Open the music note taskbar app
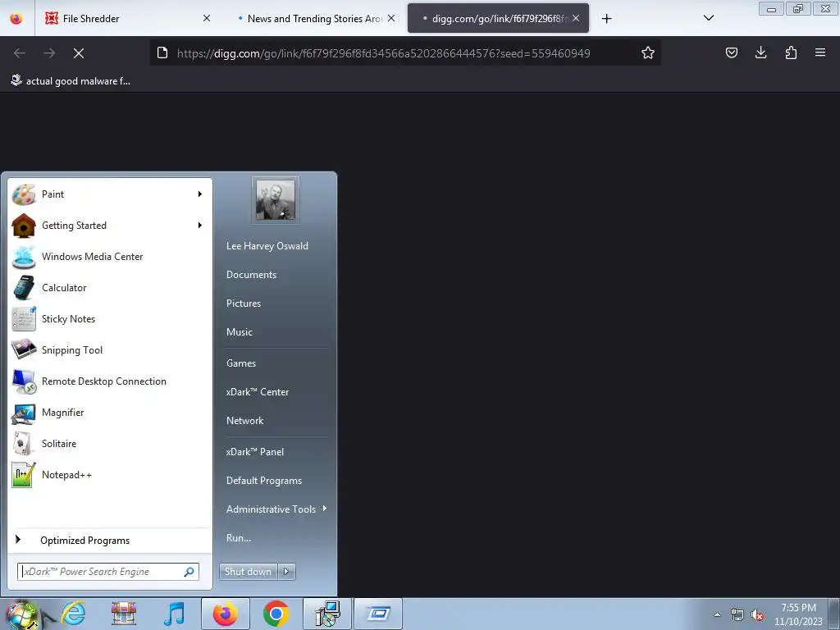Viewport: 840px width, 630px height. coord(174,614)
